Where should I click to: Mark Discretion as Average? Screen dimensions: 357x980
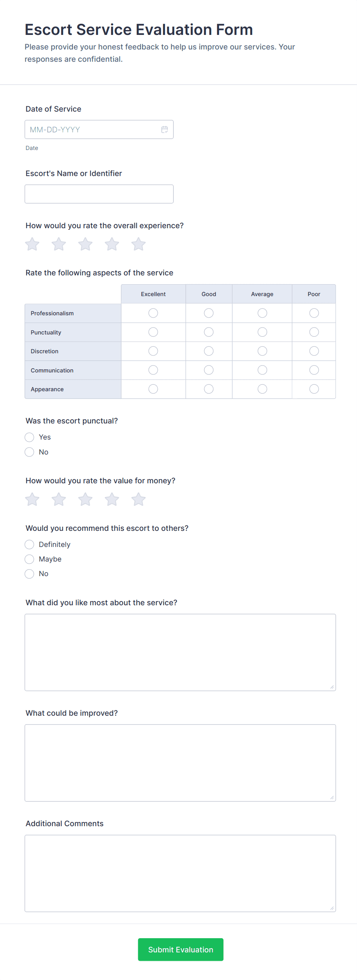coord(262,351)
